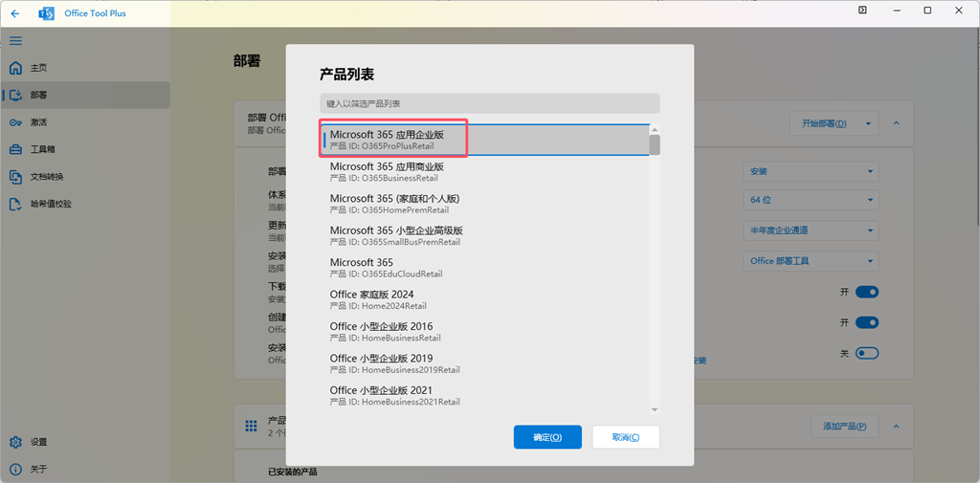Open the 开始部署 dropdown arrow

point(868,123)
